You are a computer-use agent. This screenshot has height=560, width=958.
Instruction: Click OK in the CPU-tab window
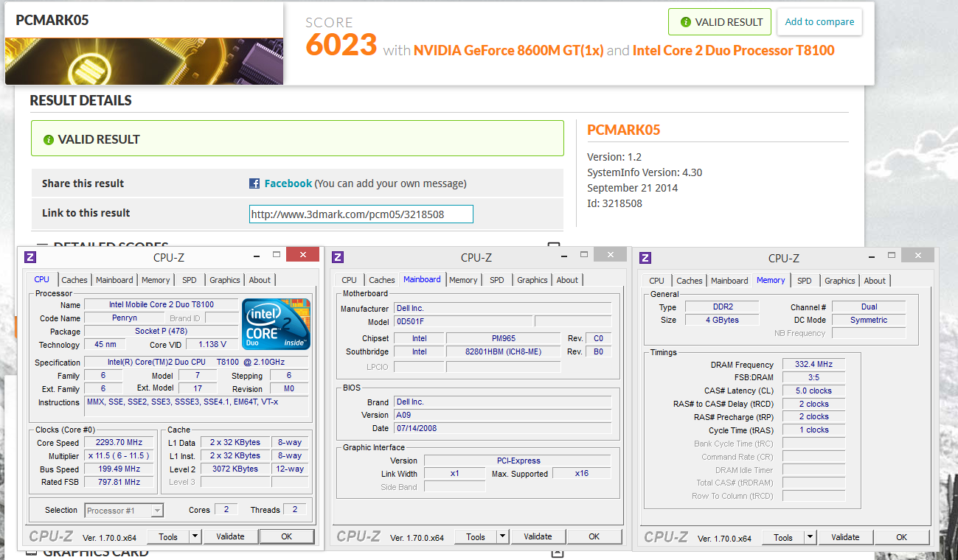point(287,536)
